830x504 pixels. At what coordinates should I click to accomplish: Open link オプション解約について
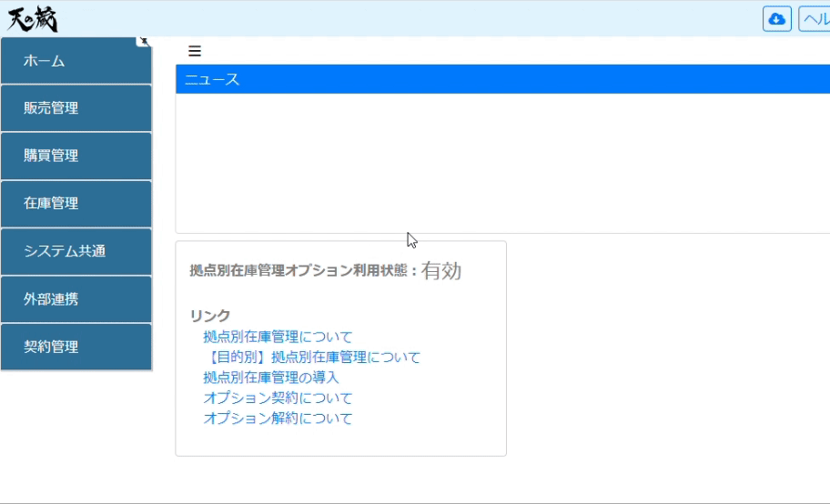click(278, 418)
